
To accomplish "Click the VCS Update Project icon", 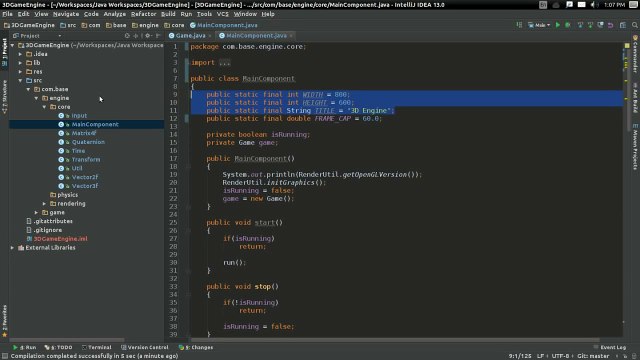I will tap(580, 25).
